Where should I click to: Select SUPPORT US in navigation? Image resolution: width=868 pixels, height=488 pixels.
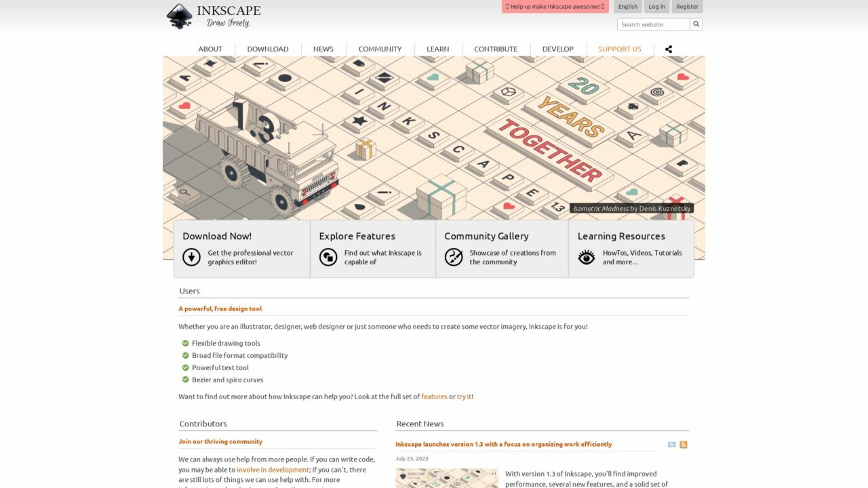click(620, 49)
